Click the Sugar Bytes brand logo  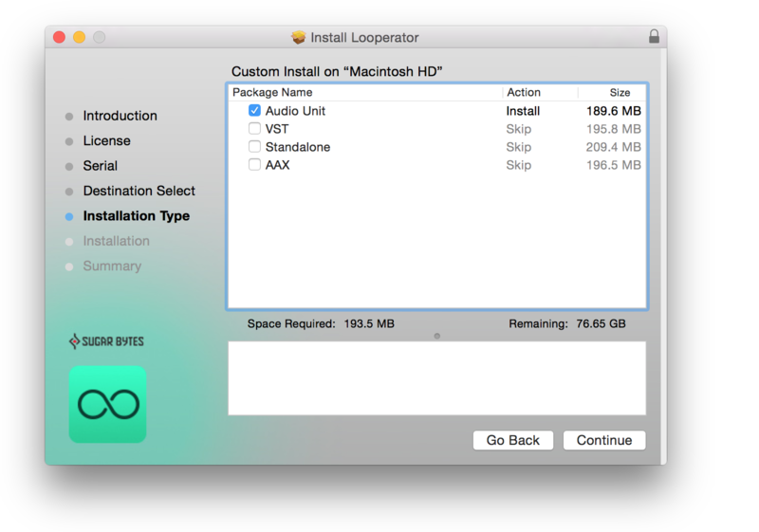(x=106, y=341)
